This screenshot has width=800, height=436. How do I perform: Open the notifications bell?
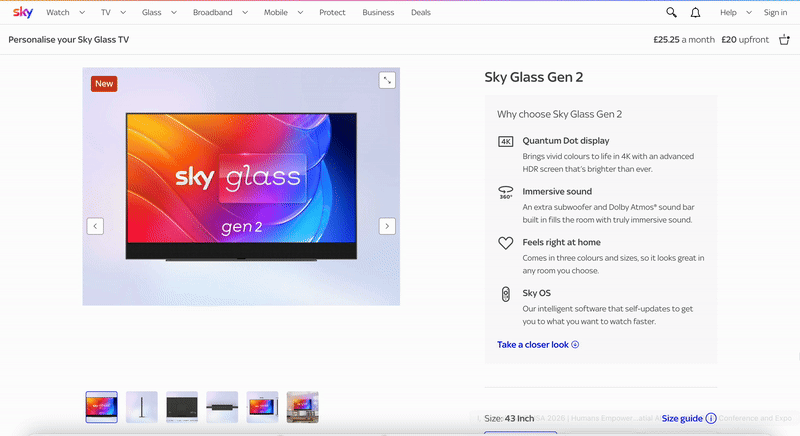695,12
